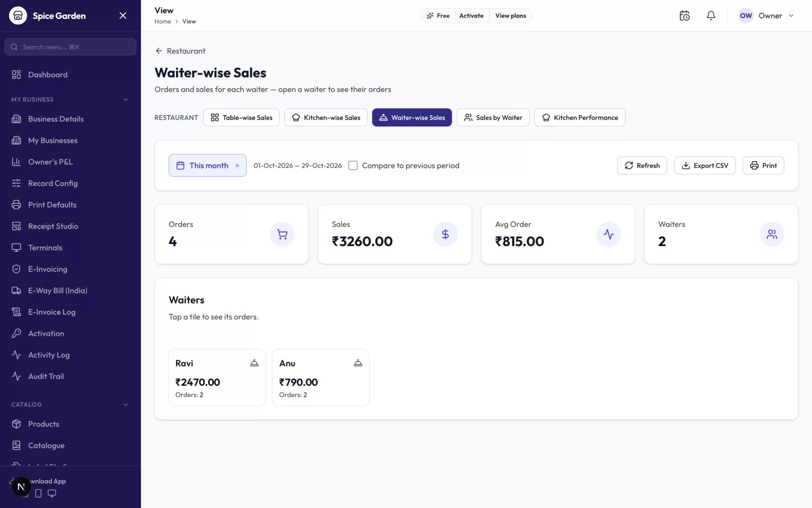Collapse the CATALOG section chevron
The width and height of the screenshot is (812, 508).
[x=126, y=405]
